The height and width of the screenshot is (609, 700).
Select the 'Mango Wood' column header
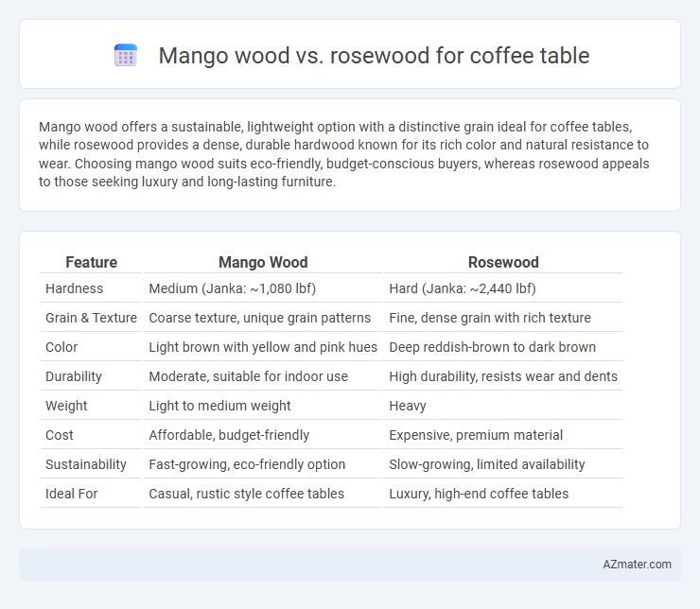263,262
